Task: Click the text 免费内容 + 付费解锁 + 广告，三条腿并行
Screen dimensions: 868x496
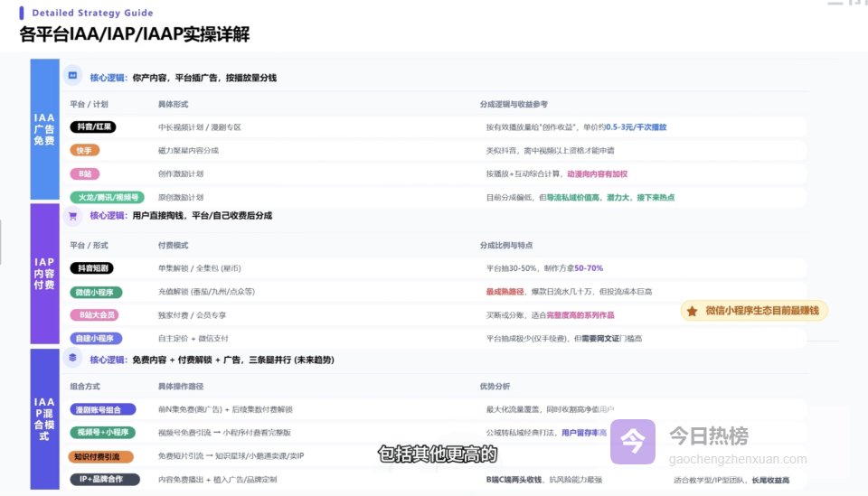Action: [212, 360]
